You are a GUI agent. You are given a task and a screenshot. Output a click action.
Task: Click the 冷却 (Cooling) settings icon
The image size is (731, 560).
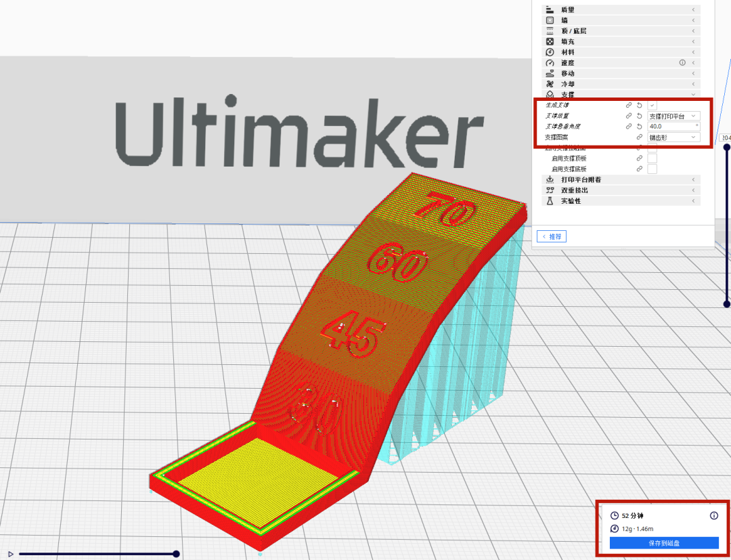(550, 84)
